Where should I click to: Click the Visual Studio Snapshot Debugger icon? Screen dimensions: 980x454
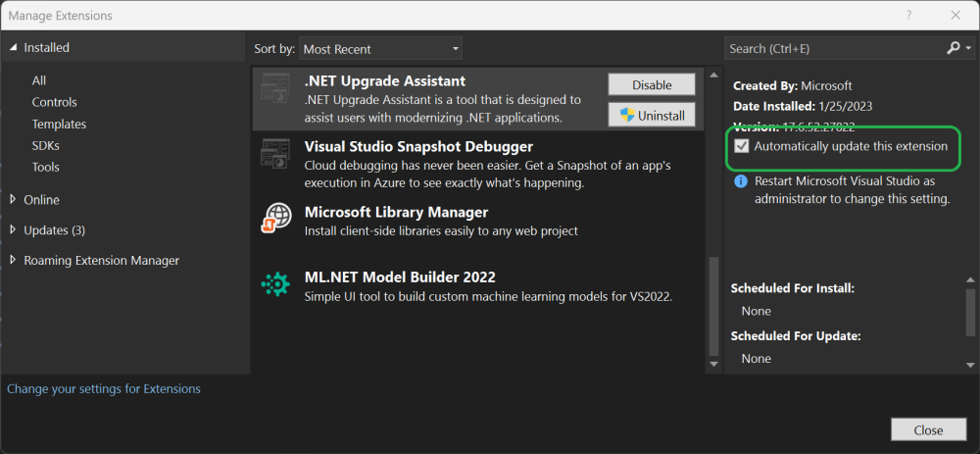point(275,154)
